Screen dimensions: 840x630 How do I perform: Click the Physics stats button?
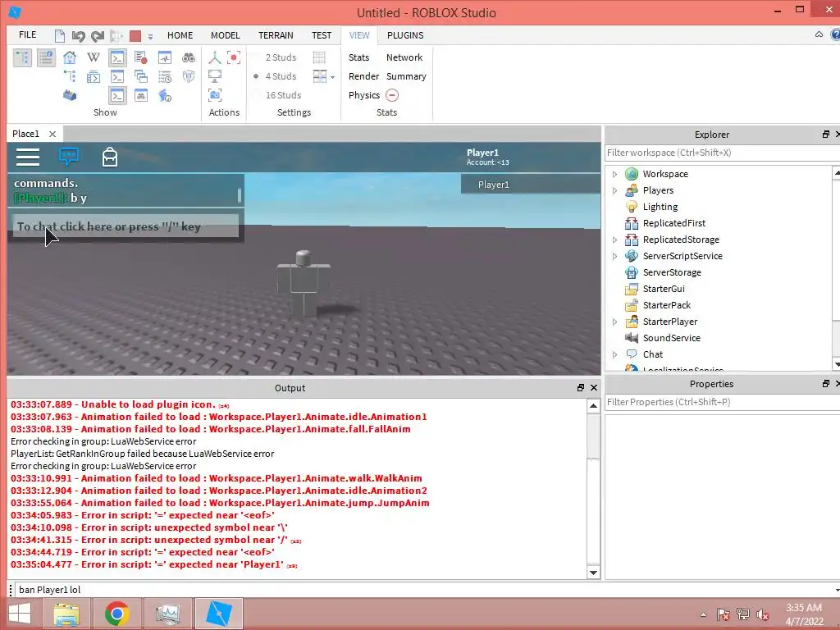364,95
